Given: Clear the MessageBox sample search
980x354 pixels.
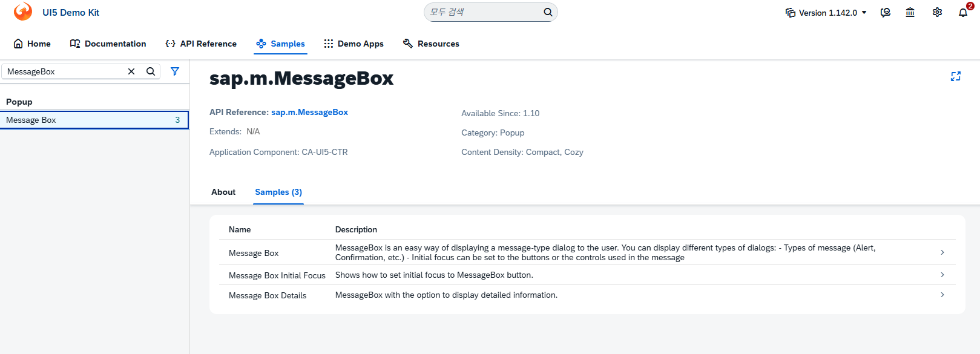Looking at the screenshot, I should [131, 71].
